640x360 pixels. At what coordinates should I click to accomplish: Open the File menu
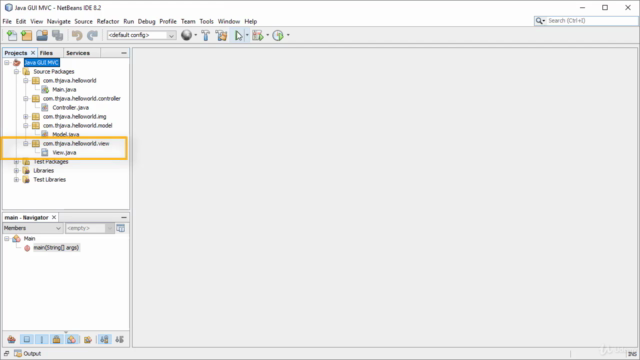pyautogui.click(x=7, y=21)
